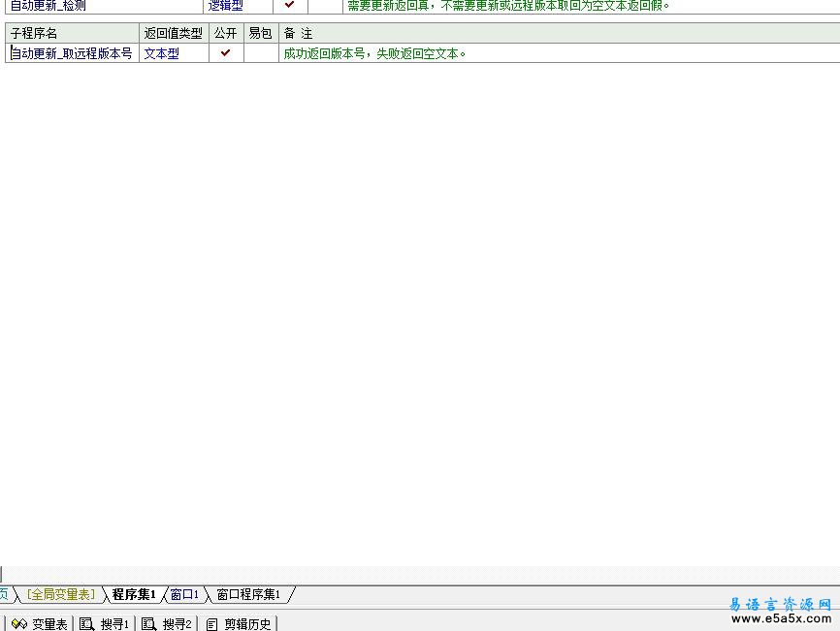This screenshot has width=840, height=631.
Task: Select the 程序集1 tab
Action: click(134, 594)
